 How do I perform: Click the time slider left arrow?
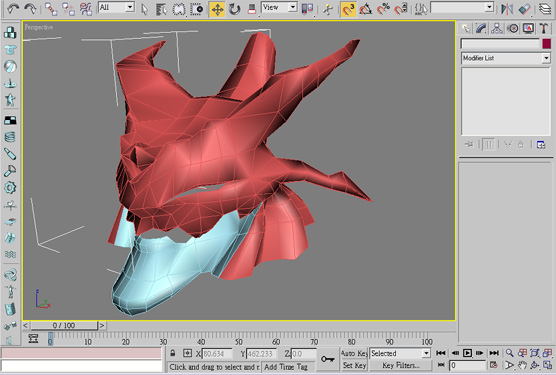[26, 325]
